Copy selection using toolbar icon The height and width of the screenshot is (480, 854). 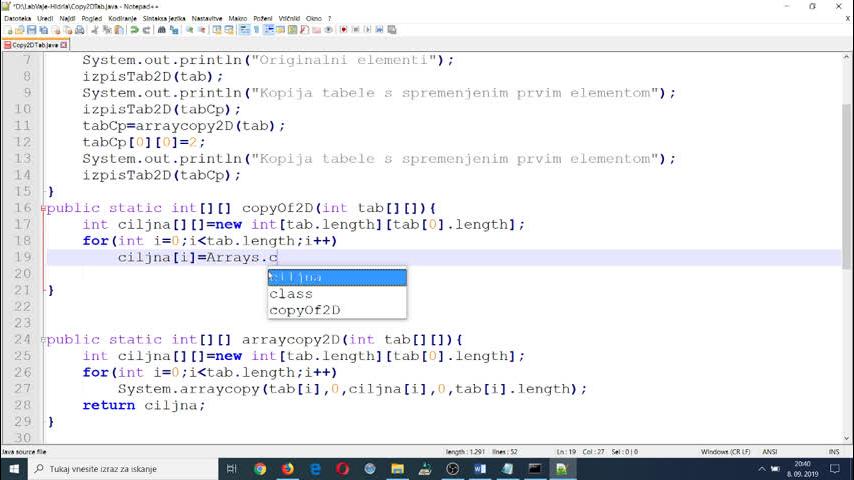click(107, 29)
